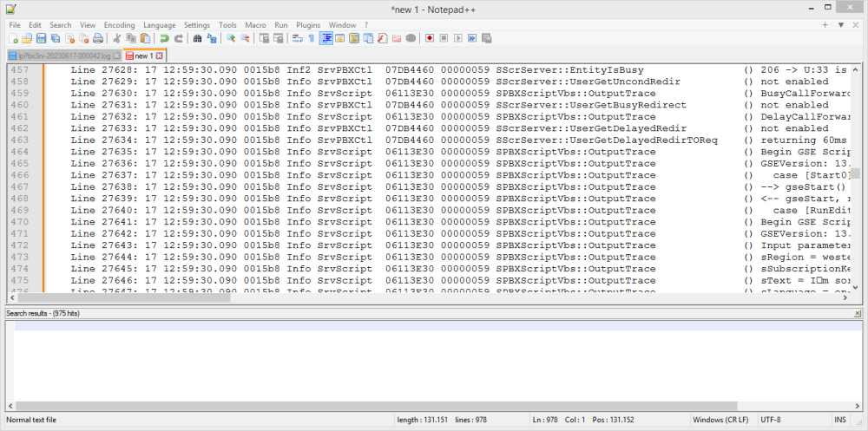
Task: Toggle word wrap in the toolbar
Action: click(297, 38)
